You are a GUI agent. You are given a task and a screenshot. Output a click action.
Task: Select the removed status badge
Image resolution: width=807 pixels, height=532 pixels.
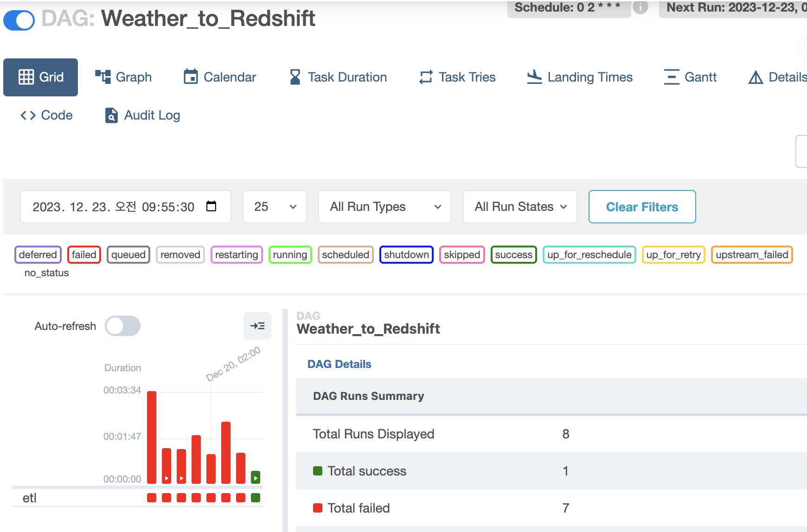[x=180, y=254]
